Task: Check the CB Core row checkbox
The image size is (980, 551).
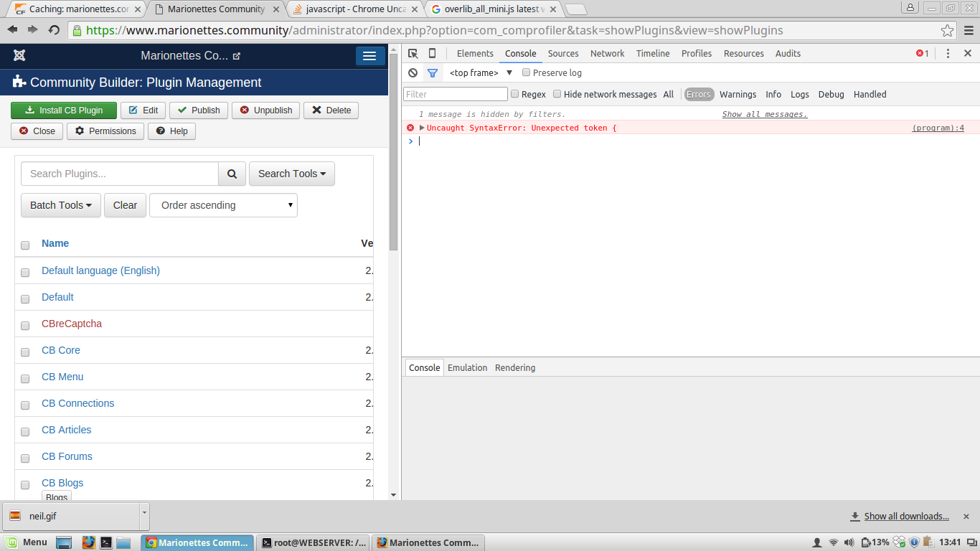Action: tap(25, 352)
